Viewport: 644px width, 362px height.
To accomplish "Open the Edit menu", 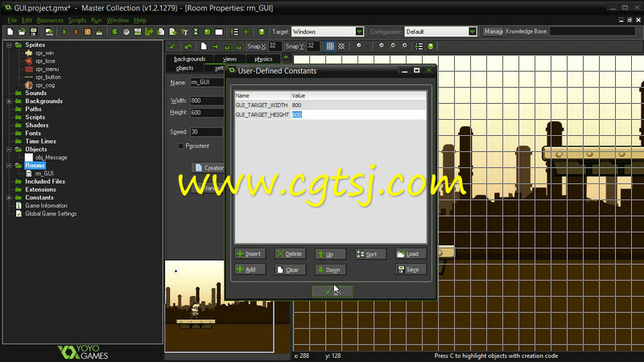I will 27,20.
